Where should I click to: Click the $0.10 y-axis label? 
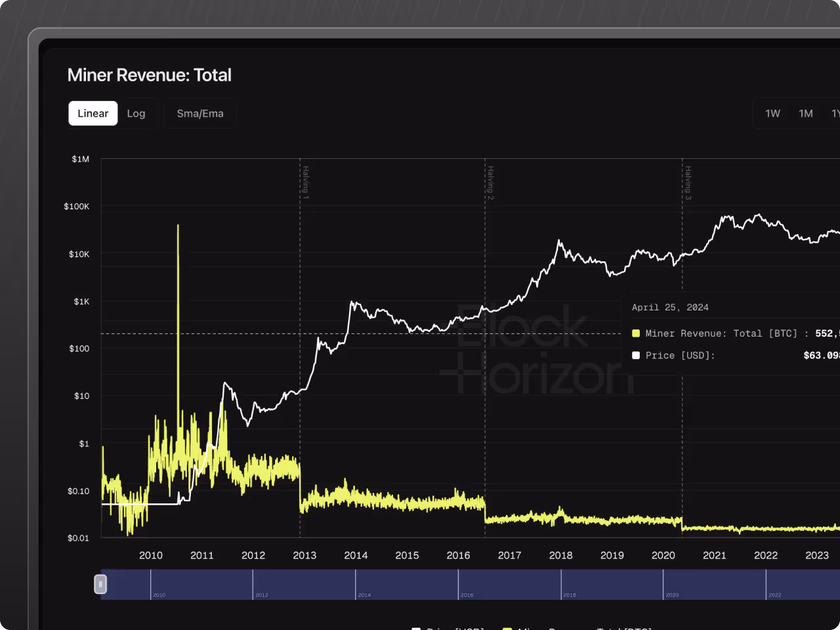[x=79, y=491]
